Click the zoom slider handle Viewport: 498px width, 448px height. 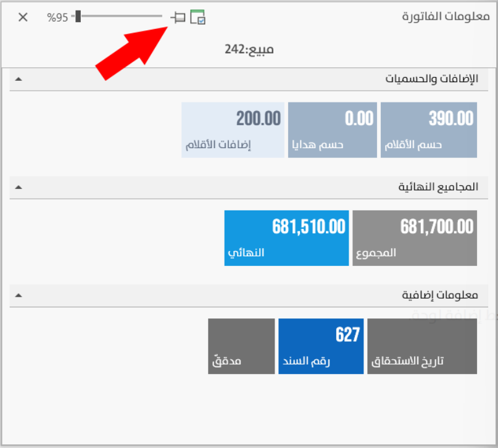click(78, 17)
